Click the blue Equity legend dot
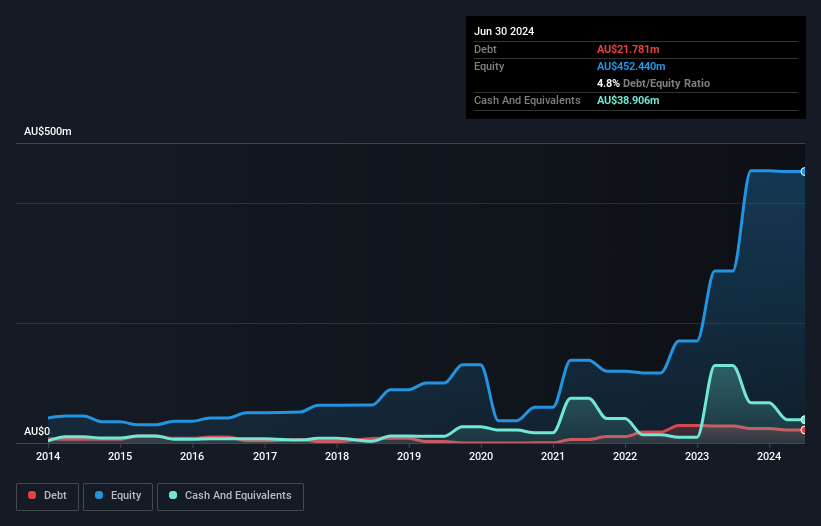821x526 pixels. 99,495
